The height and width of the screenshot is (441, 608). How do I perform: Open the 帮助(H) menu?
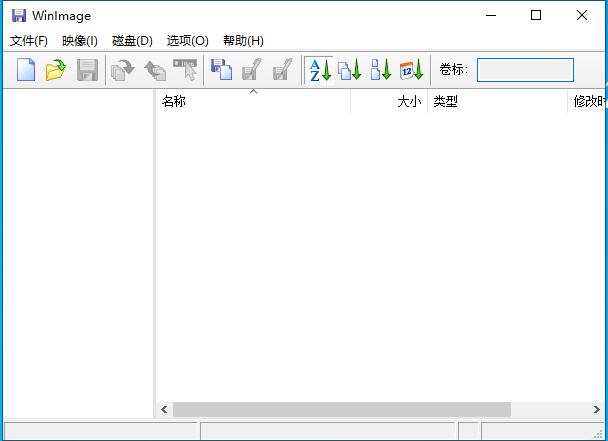pos(243,41)
